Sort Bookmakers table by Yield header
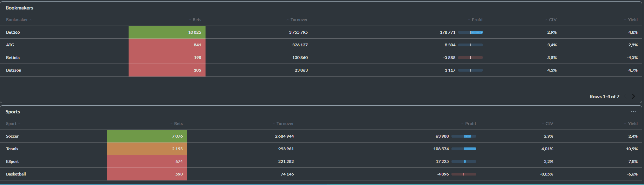 click(632, 20)
